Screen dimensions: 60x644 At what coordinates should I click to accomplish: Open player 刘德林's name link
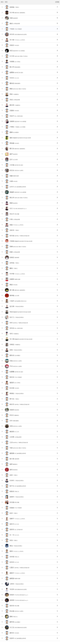coord(12,111)
